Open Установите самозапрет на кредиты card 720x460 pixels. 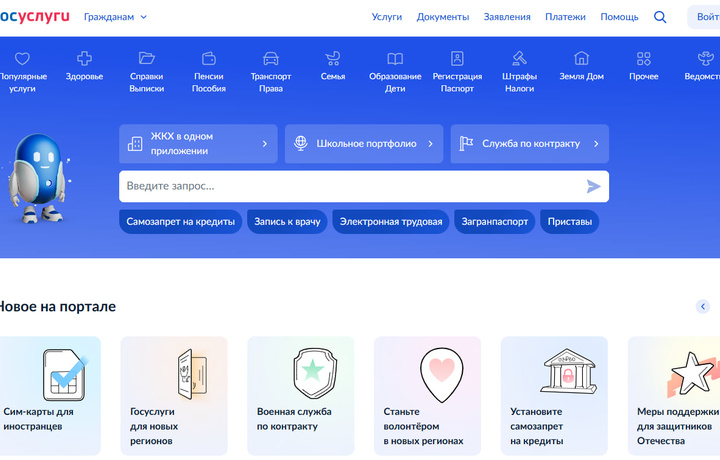(x=554, y=396)
